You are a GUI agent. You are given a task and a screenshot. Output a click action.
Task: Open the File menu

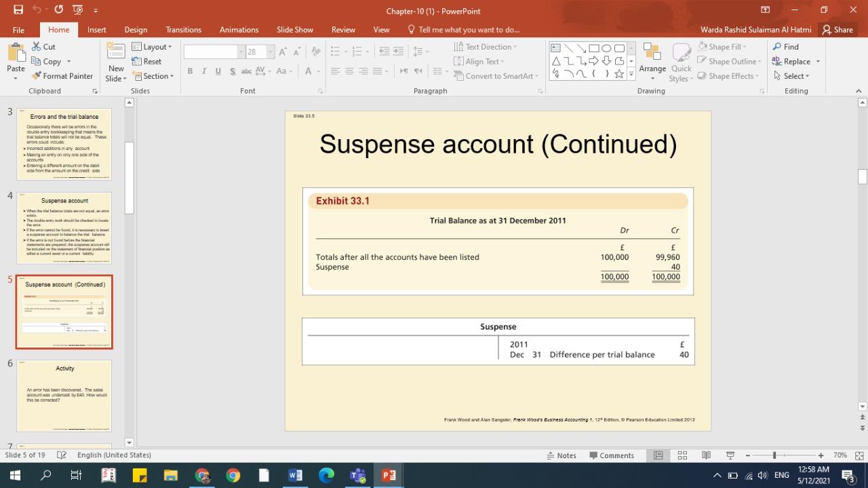[x=18, y=30]
